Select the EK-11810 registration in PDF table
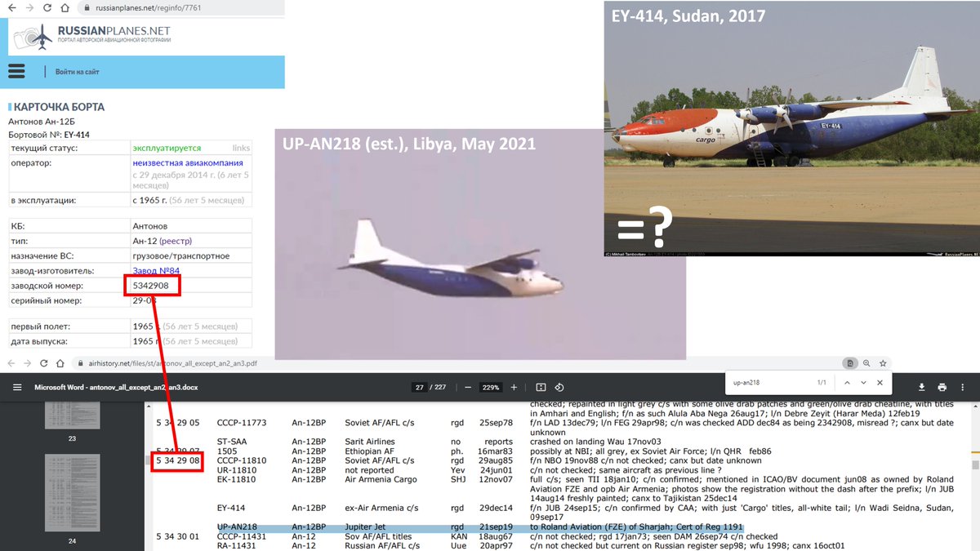The width and height of the screenshot is (980, 551). pos(237,479)
